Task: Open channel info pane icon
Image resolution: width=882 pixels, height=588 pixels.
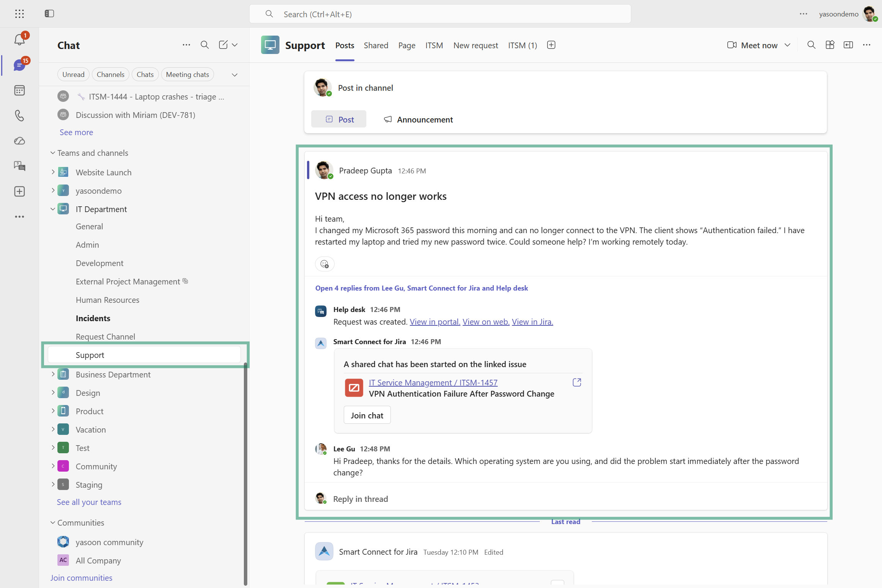Action: [848, 45]
